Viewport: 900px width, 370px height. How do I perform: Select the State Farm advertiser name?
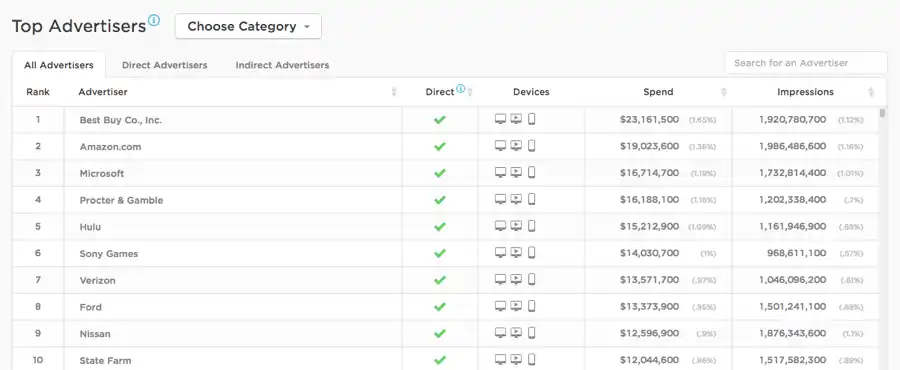point(105,360)
